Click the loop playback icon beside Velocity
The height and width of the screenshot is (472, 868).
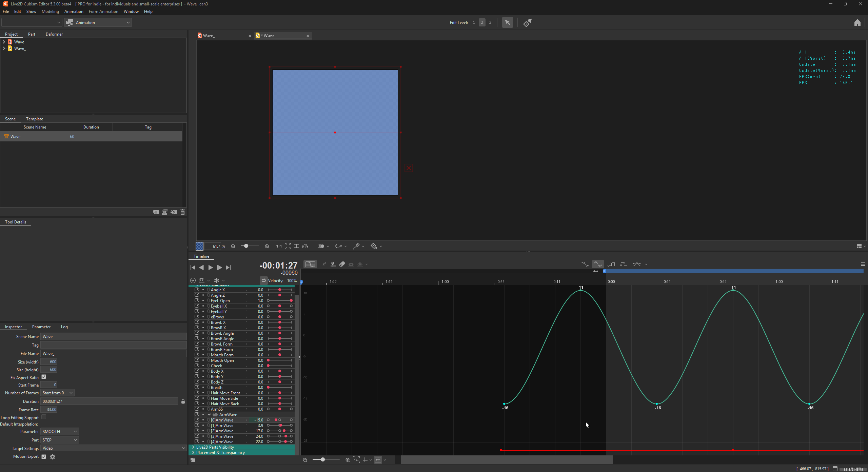coord(263,280)
